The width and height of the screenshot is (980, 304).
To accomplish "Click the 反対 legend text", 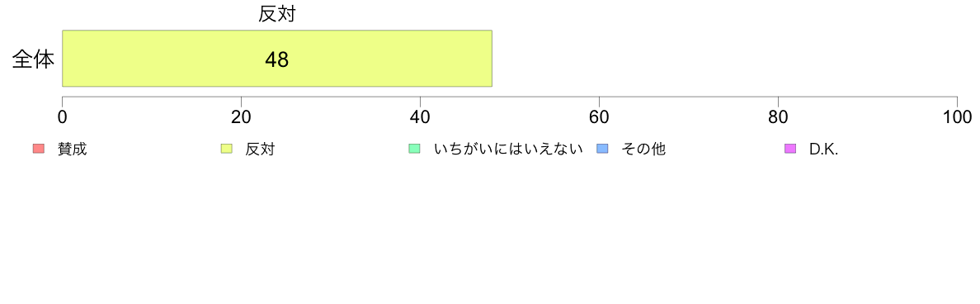I will [x=260, y=150].
